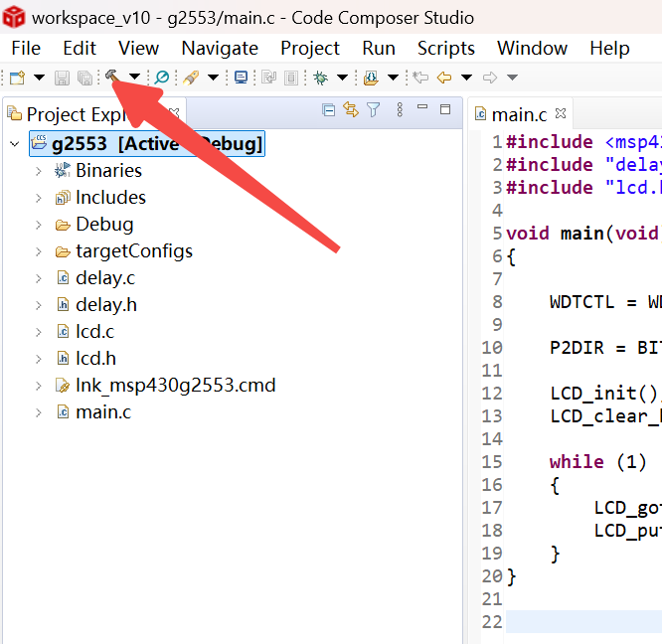This screenshot has height=644, width=662.
Task: Open the Run menu
Action: tap(379, 48)
